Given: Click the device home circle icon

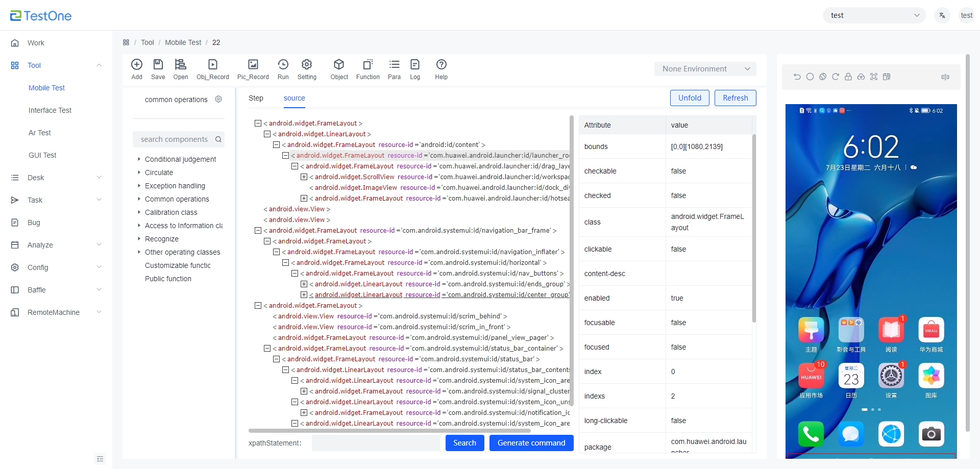Looking at the screenshot, I should 810,77.
